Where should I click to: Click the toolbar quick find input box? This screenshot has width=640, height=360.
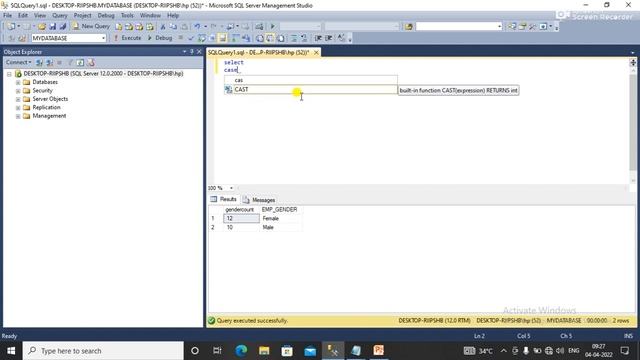point(456,27)
